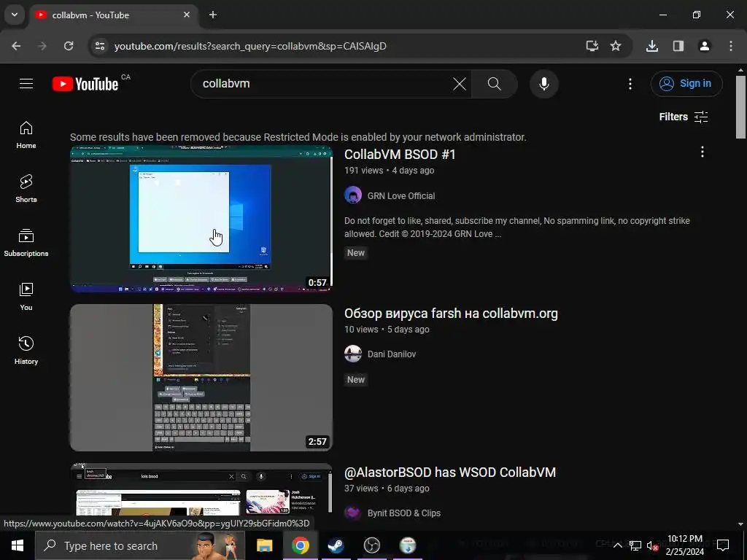Screen dimensions: 747x560
Task: Open CollabVM BSOD #1 title link
Action: point(400,155)
